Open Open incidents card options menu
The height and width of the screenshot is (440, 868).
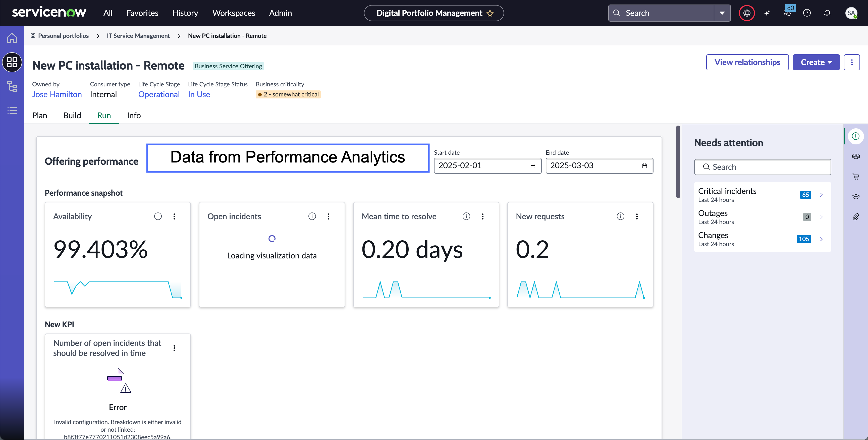(x=329, y=216)
